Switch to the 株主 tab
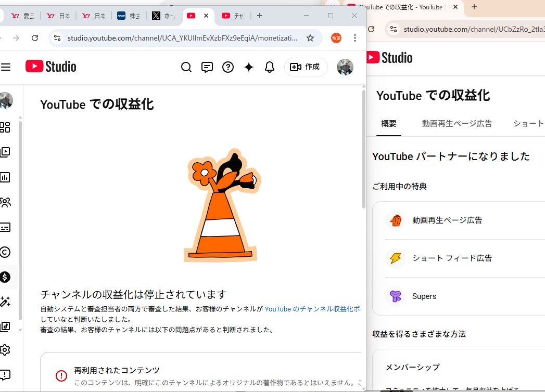 pos(129,16)
